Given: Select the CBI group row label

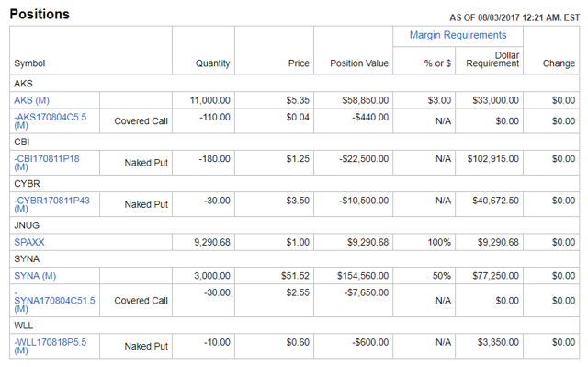Looking at the screenshot, I should coord(22,143).
